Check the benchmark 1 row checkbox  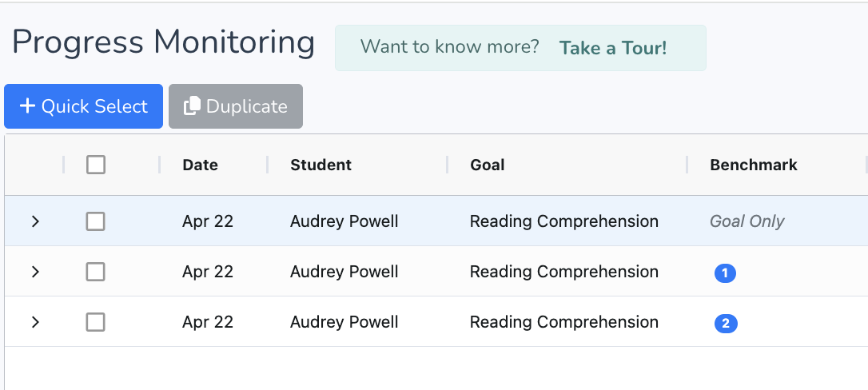point(96,272)
